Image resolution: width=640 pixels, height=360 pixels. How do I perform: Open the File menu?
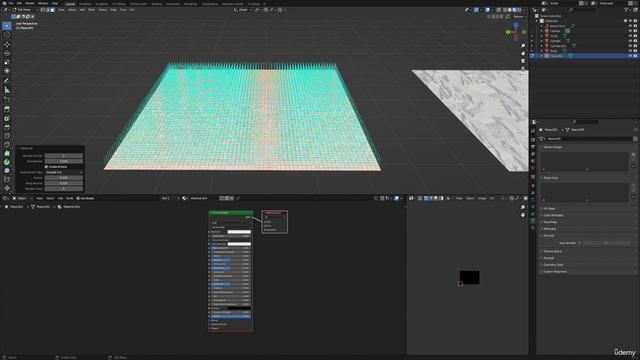[11, 3]
